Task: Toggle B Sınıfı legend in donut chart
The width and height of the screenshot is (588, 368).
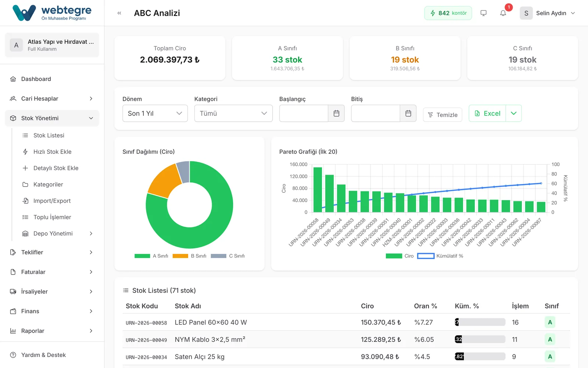Action: click(x=190, y=256)
